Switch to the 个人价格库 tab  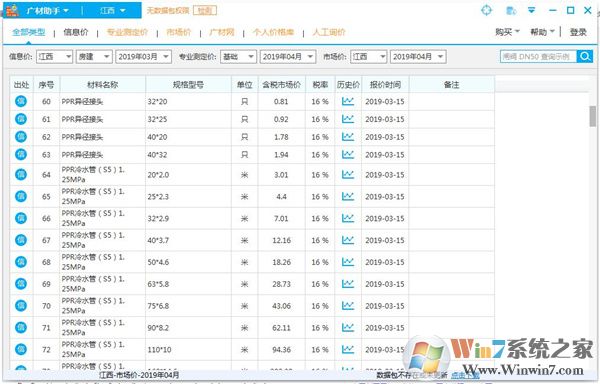click(273, 32)
